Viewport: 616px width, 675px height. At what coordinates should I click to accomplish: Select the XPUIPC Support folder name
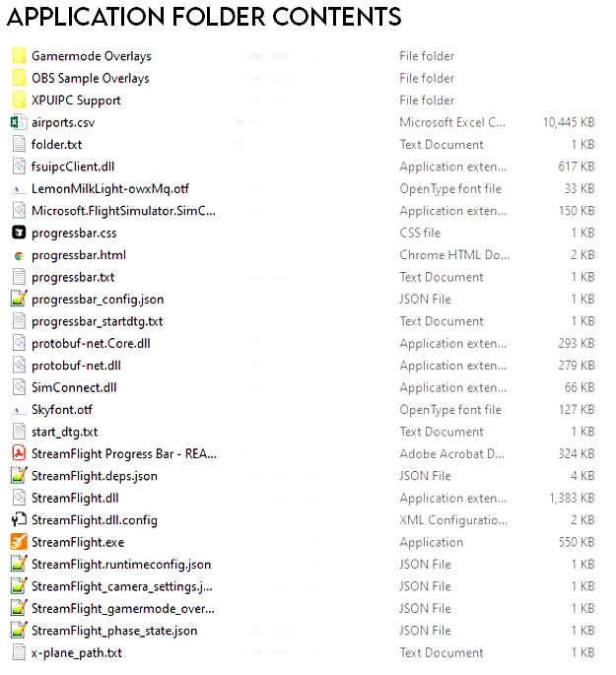click(x=76, y=101)
